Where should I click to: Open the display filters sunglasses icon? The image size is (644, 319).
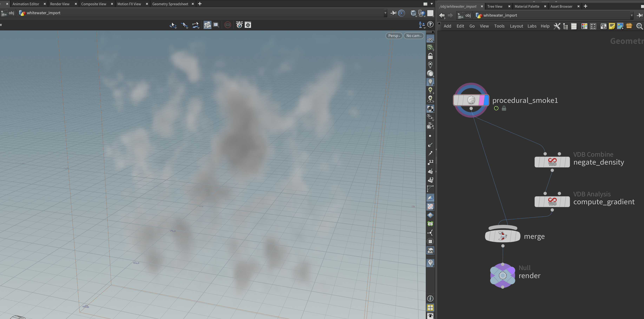tap(430, 117)
